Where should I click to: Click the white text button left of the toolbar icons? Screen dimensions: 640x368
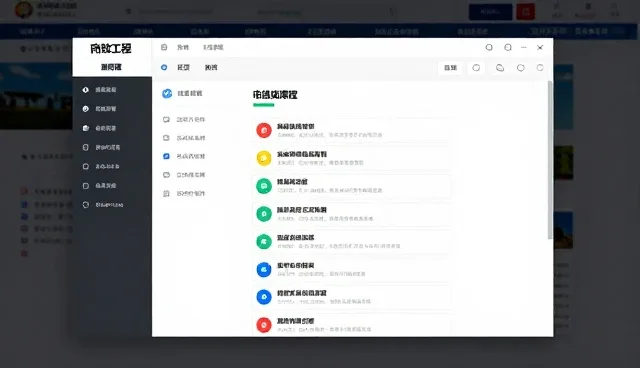(450, 68)
